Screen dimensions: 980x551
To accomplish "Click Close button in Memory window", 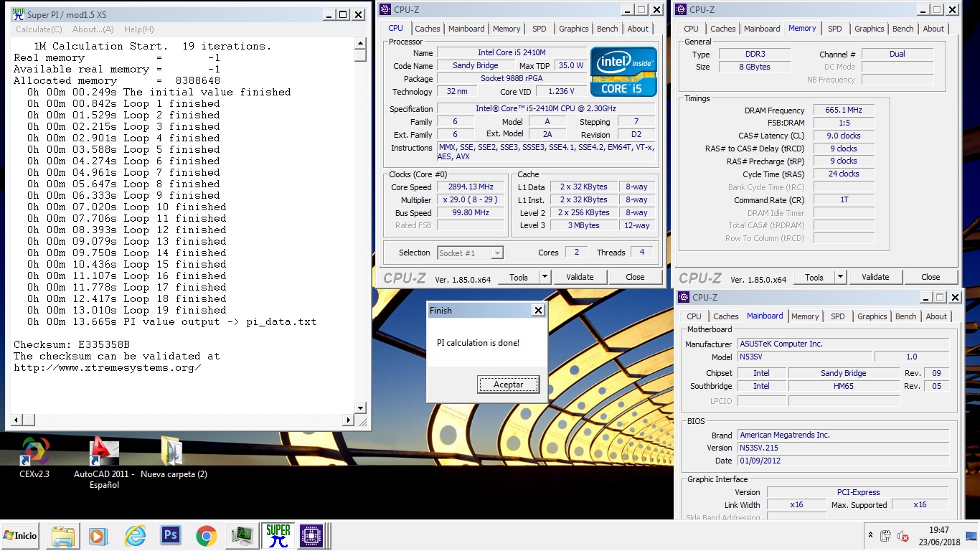I will [x=930, y=277].
